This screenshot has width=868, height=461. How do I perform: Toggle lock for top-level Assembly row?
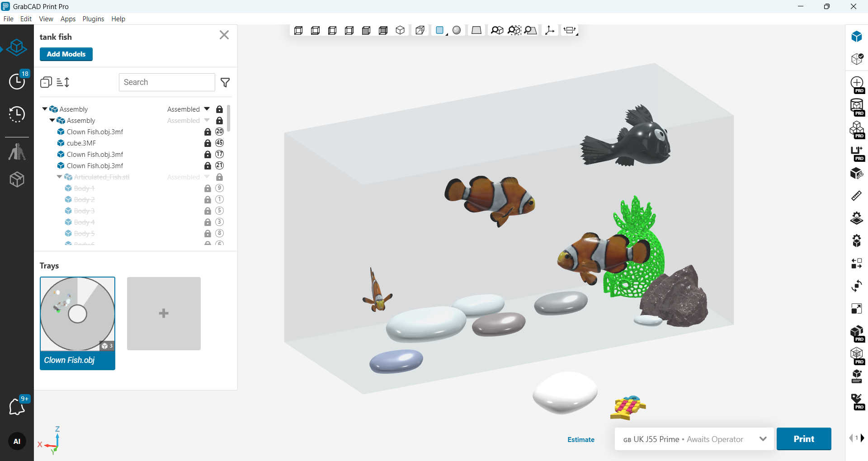click(x=219, y=109)
